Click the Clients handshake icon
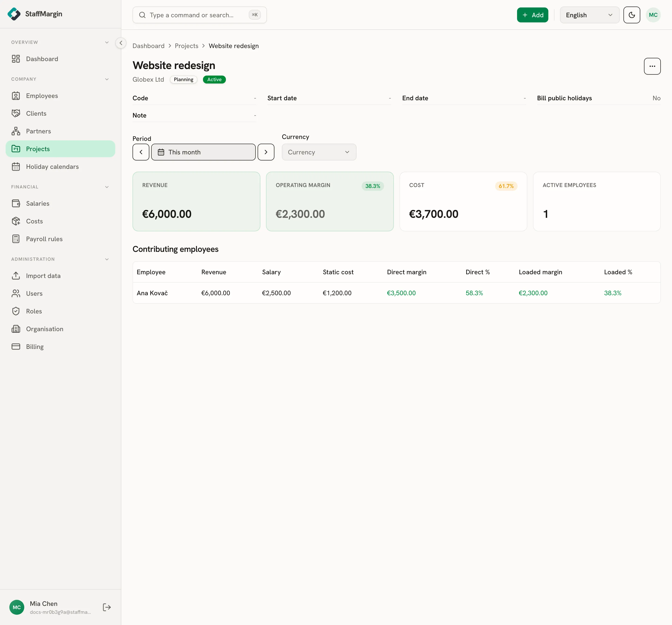 (16, 114)
